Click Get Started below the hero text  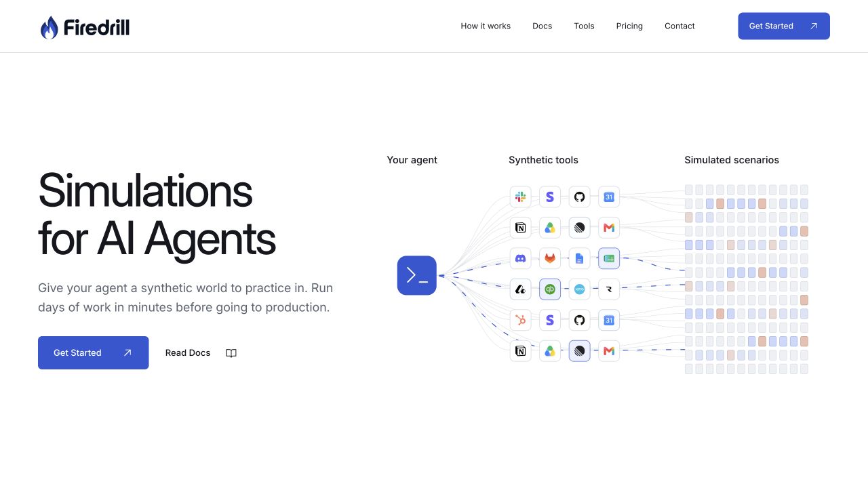coord(93,352)
